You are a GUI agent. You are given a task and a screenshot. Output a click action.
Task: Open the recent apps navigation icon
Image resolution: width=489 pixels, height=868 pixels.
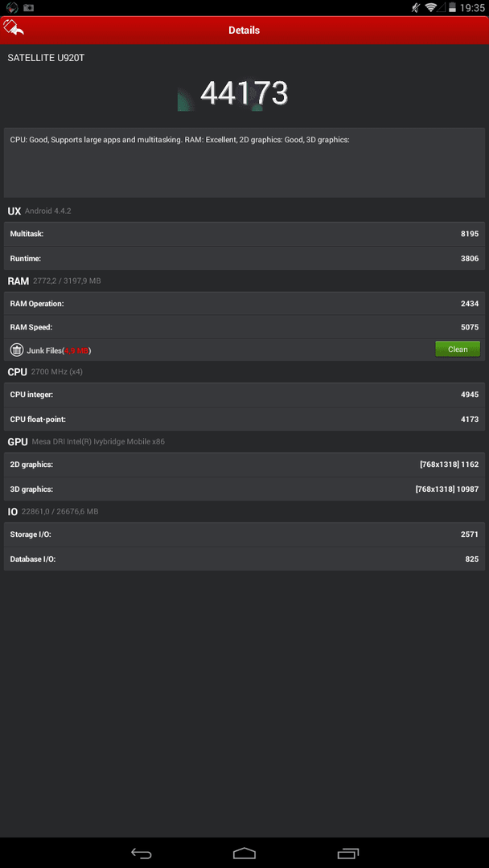347,853
